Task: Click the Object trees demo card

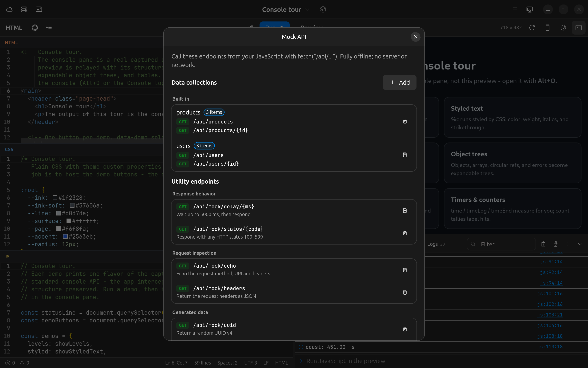Action: [512, 163]
